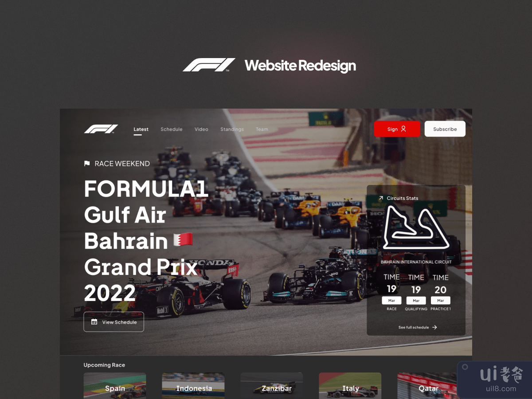Click the user icon in Sign button
The width and height of the screenshot is (532, 399).
tap(403, 129)
